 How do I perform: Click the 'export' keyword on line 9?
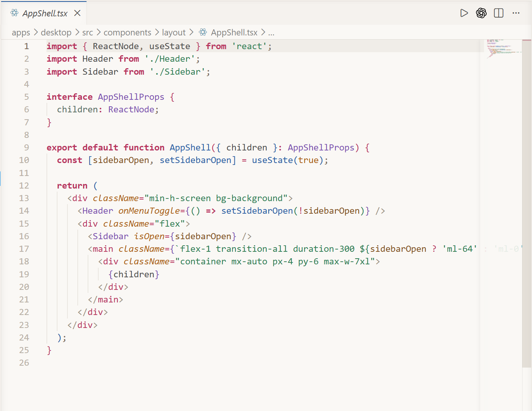coord(62,148)
